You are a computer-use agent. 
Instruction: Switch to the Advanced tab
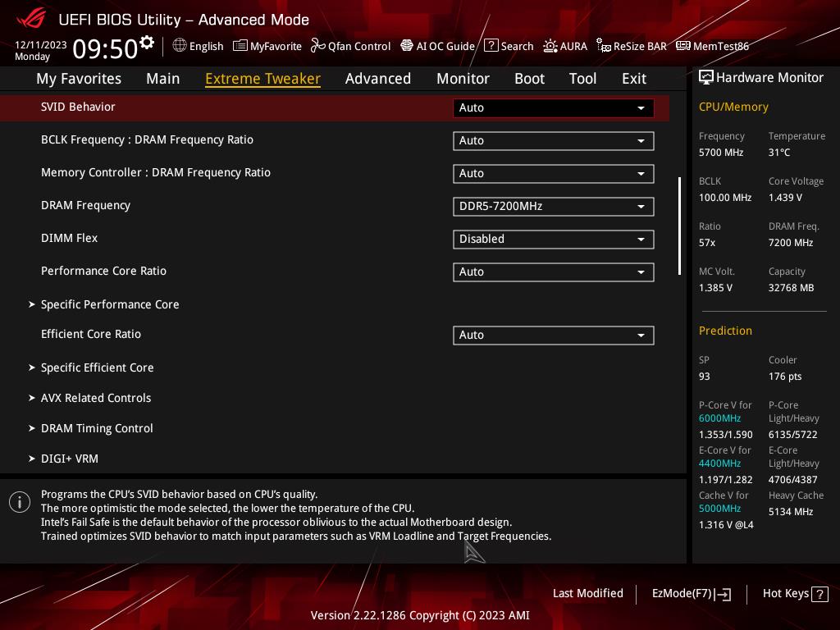pyautogui.click(x=377, y=79)
